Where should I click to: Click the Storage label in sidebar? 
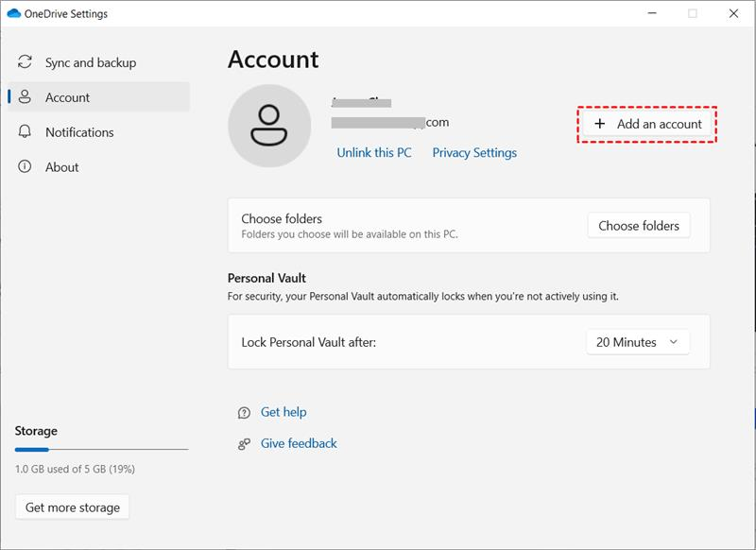(x=36, y=431)
